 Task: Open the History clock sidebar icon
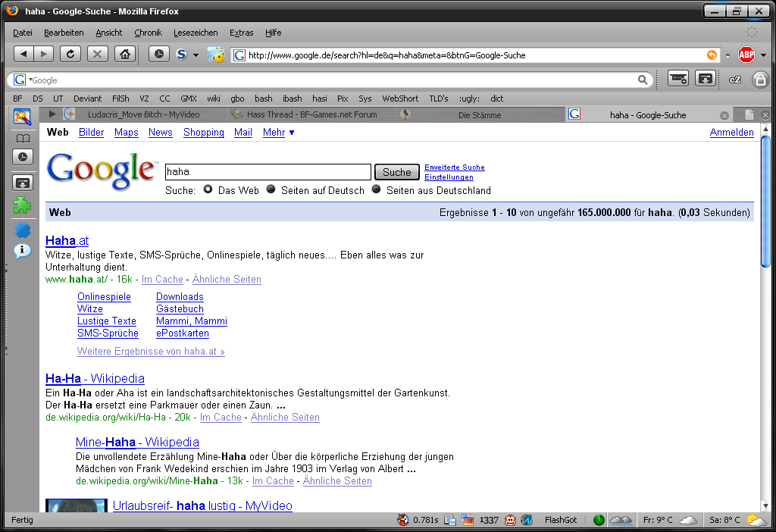pyautogui.click(x=23, y=157)
